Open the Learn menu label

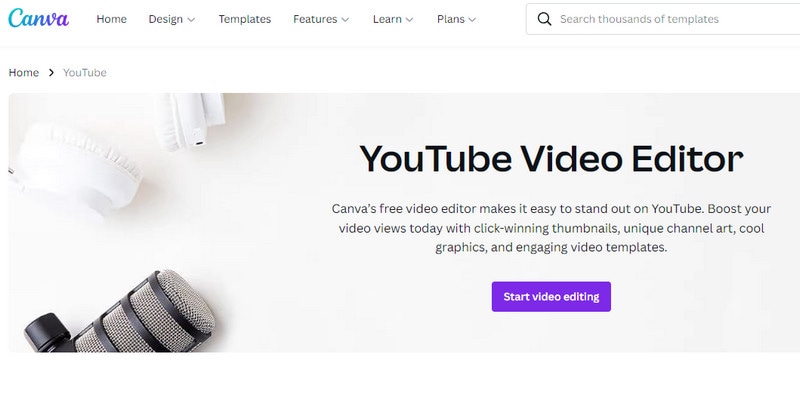point(387,19)
